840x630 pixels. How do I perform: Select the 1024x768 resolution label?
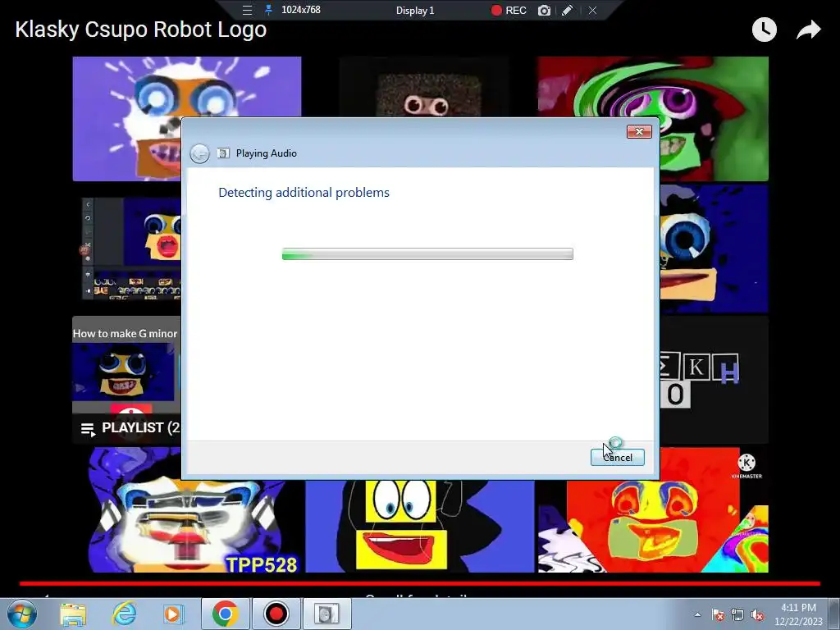point(300,10)
